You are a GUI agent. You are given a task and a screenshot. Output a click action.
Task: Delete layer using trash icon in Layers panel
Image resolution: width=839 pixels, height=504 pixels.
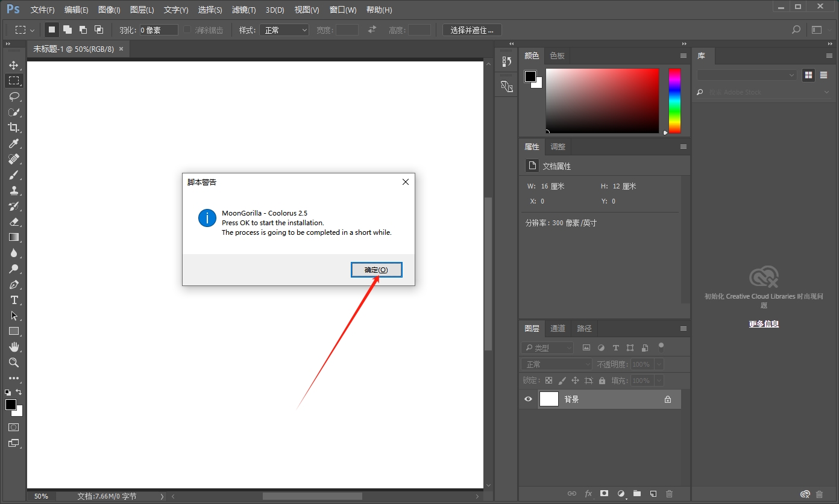(669, 493)
